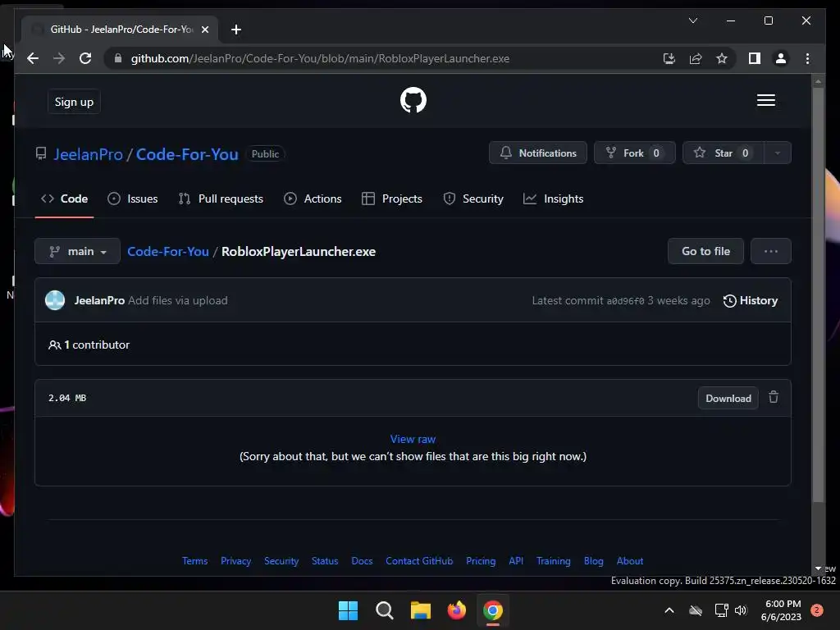The height and width of the screenshot is (630, 840).
Task: Open the hamburger navigation menu
Action: (765, 100)
